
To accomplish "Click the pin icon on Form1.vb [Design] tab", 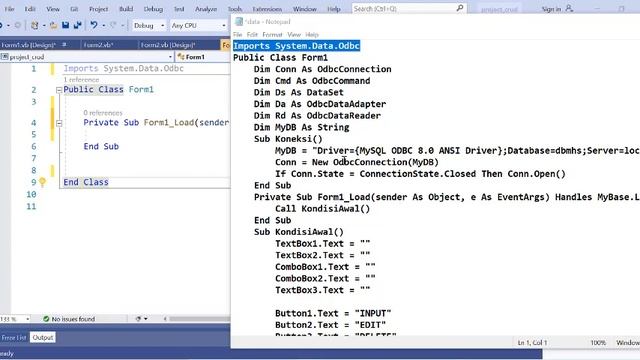I will (64, 44).
